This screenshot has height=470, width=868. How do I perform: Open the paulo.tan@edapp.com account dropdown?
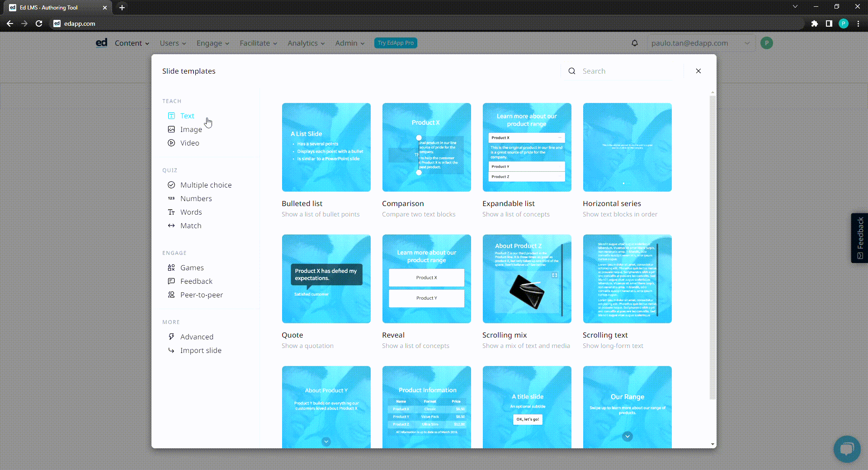(701, 43)
